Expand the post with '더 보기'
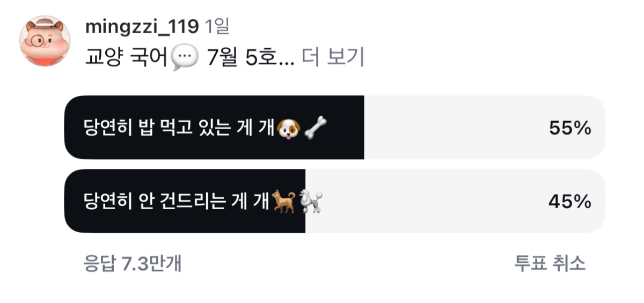Viewport: 644px width, 303px height. coord(333,57)
